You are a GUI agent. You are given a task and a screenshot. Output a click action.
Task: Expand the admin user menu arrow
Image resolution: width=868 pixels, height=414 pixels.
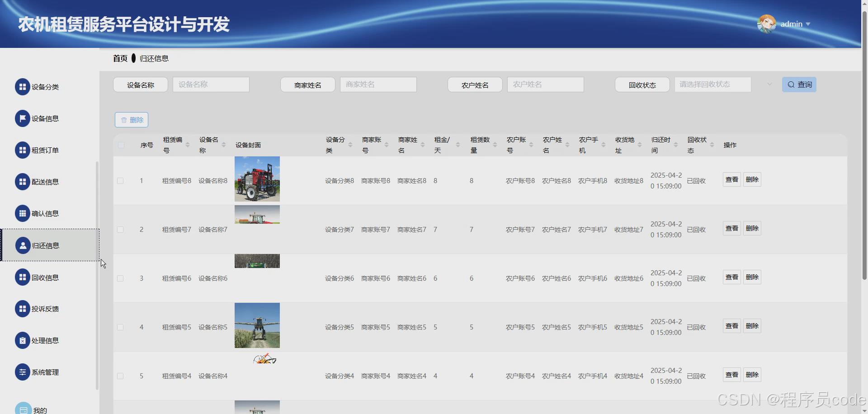click(808, 24)
